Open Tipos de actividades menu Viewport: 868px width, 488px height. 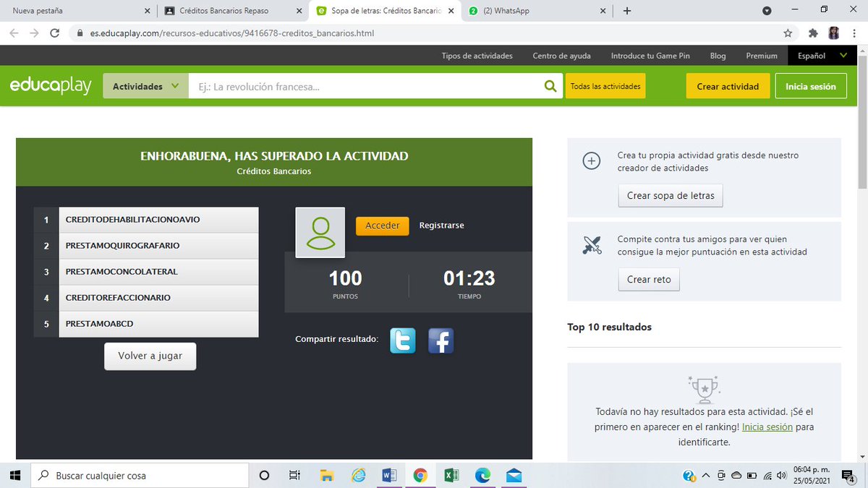pyautogui.click(x=477, y=56)
